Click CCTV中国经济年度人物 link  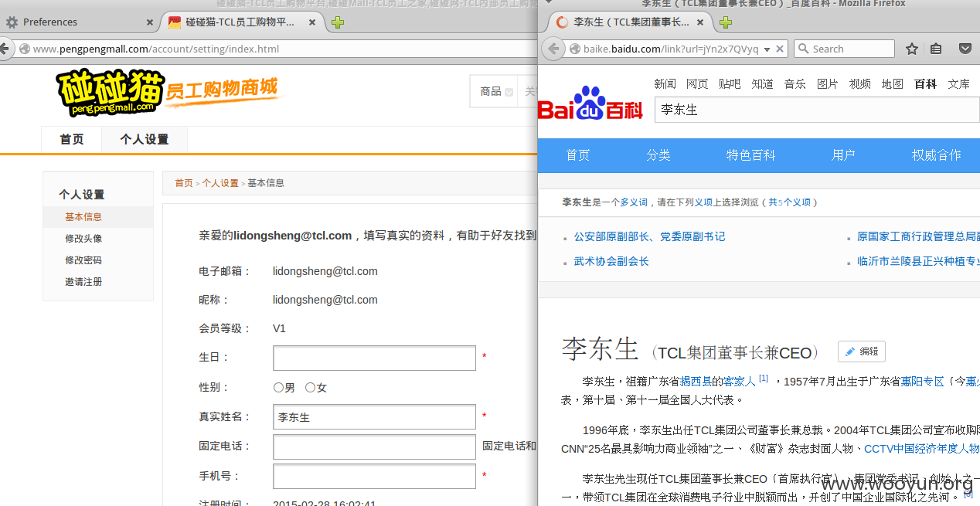(921, 448)
